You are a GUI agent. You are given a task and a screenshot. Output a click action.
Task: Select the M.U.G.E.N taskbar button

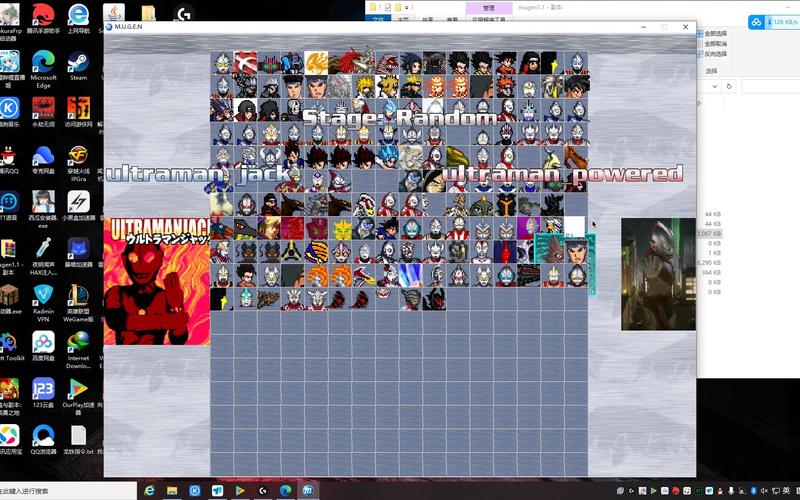308,491
